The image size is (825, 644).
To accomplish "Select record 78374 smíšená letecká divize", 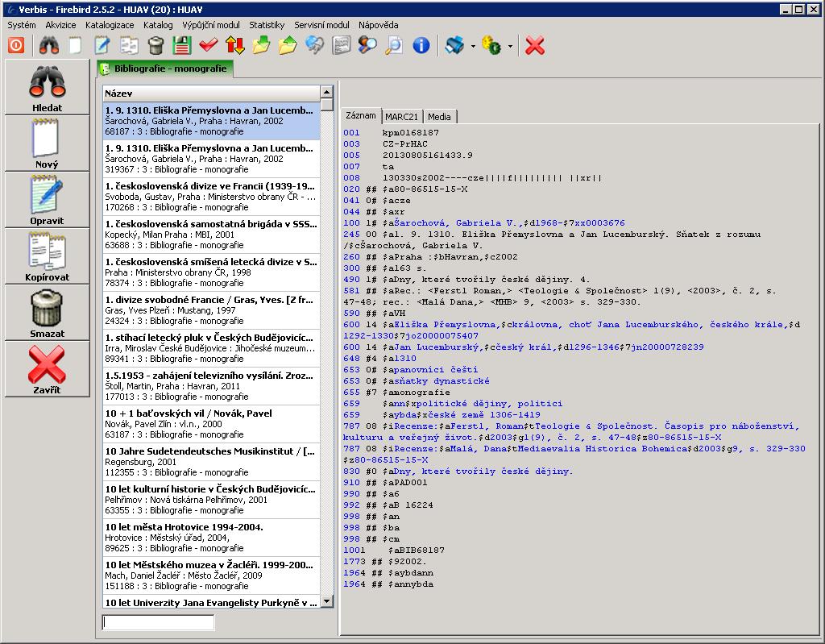I will pyautogui.click(x=211, y=272).
